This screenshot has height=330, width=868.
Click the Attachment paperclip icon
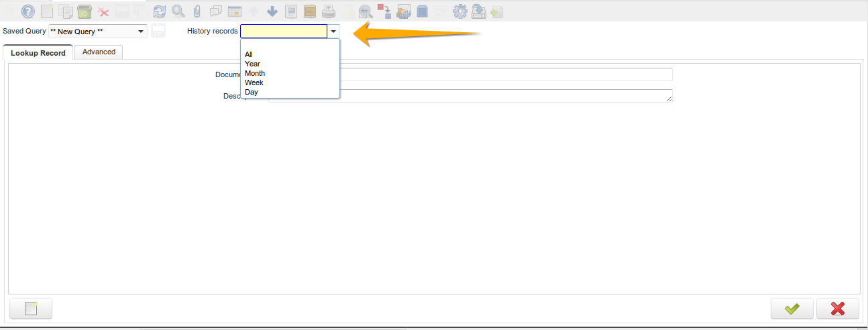click(197, 11)
